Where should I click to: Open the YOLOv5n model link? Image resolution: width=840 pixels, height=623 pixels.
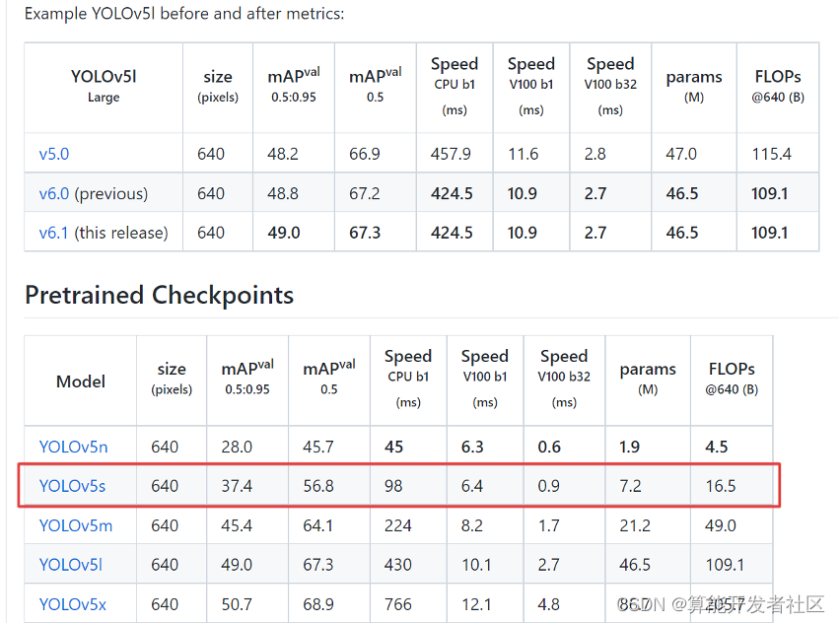(x=73, y=447)
